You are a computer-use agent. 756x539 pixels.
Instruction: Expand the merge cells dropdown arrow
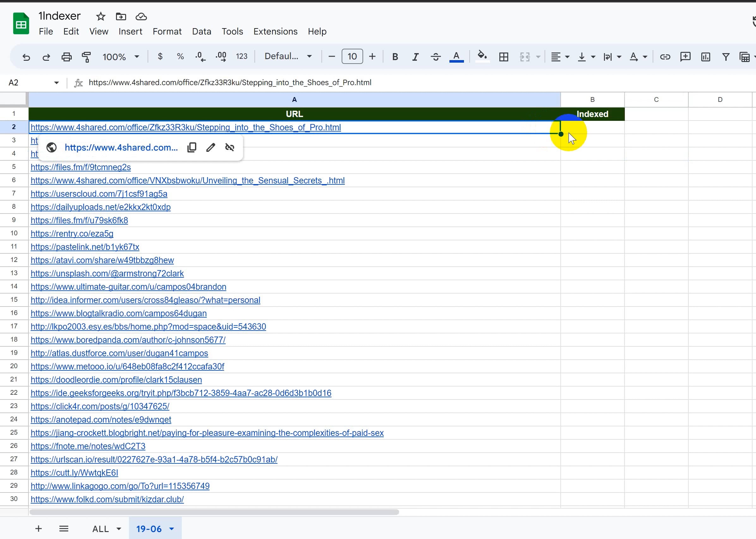(538, 57)
